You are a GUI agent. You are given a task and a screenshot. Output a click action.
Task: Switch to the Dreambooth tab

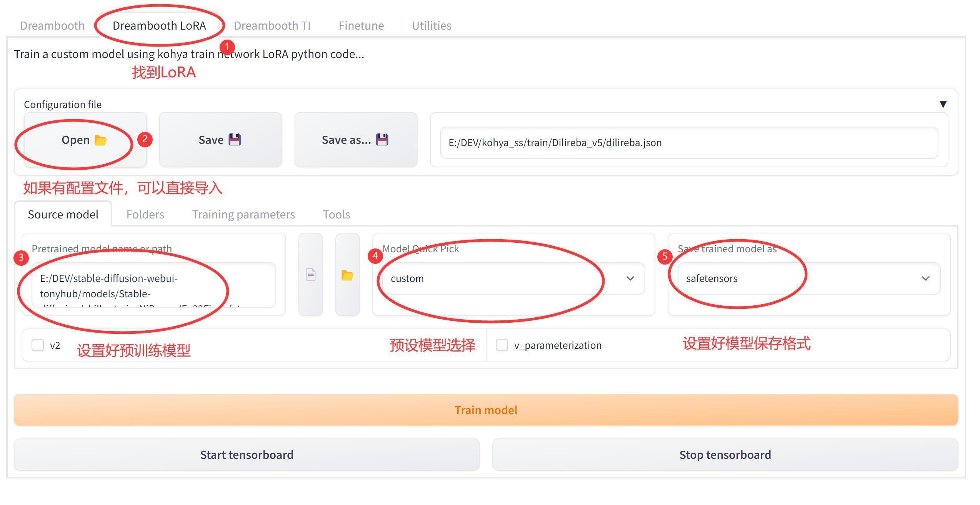tap(52, 26)
